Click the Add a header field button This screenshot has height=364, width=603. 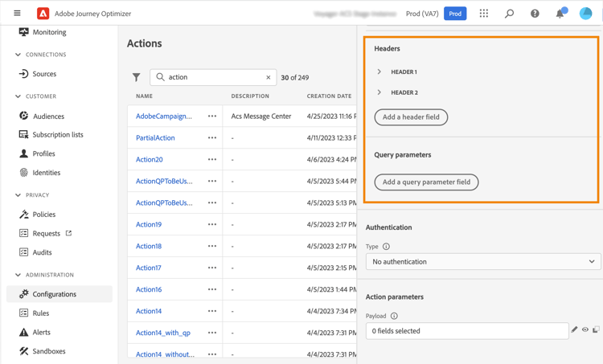pyautogui.click(x=411, y=117)
